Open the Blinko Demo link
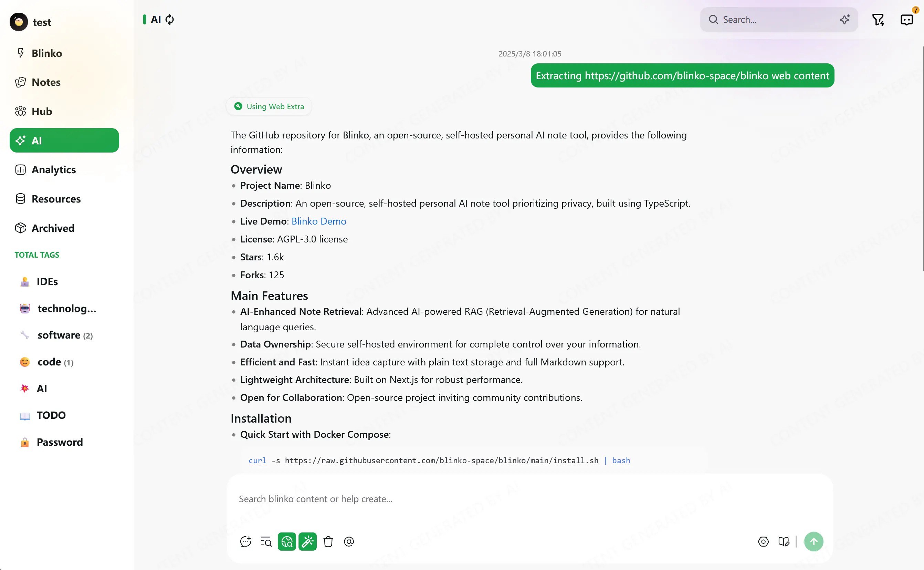 pos(319,221)
